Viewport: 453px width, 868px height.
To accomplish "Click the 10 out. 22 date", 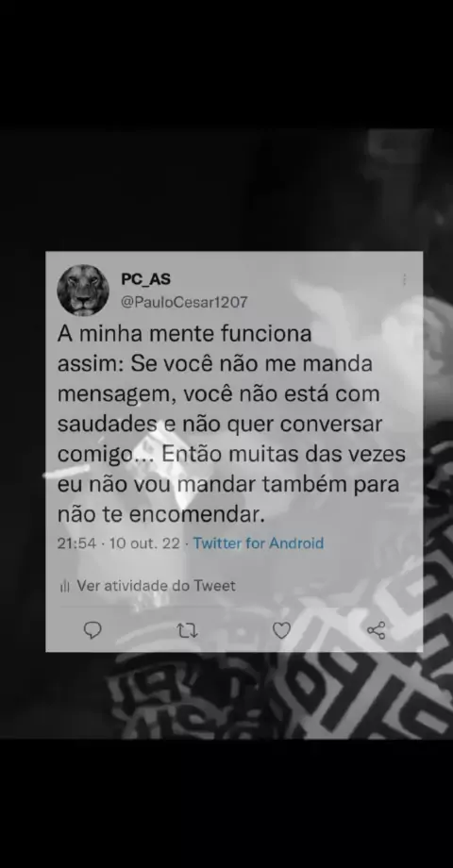I will point(144,543).
